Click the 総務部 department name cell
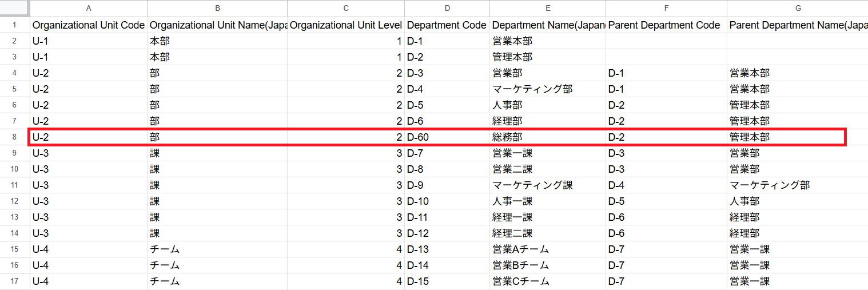 (547, 137)
